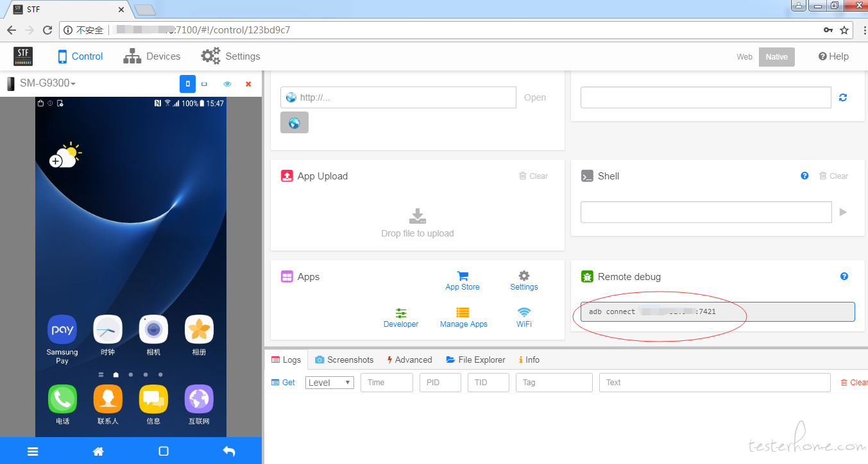Toggle the eye screen visibility button
The image size is (868, 464).
(227, 84)
